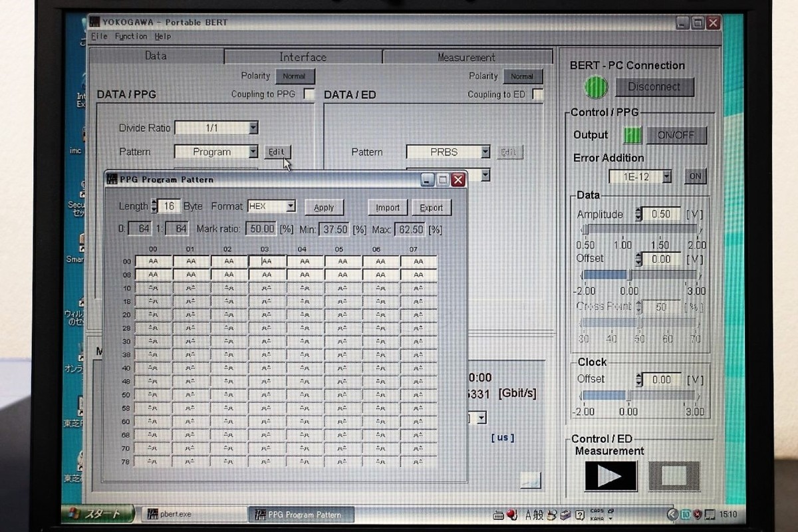Image resolution: width=798 pixels, height=532 pixels.
Task: Click Edit next to Pattern Program
Action: pos(277,152)
